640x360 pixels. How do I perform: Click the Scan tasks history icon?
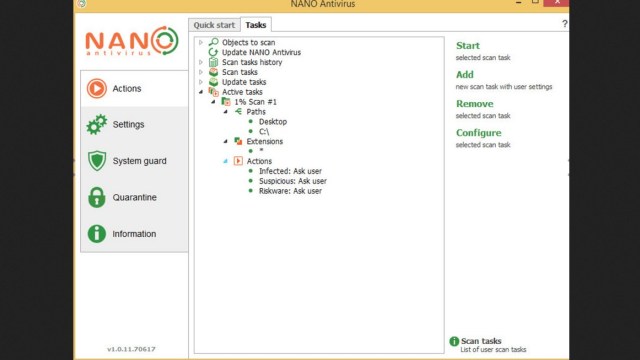[213, 62]
